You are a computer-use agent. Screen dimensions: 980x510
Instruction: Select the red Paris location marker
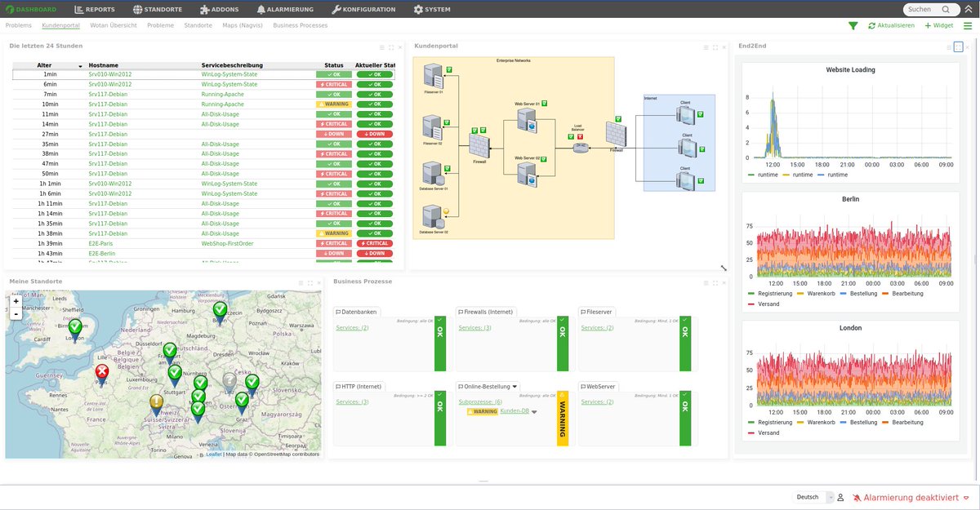point(102,374)
